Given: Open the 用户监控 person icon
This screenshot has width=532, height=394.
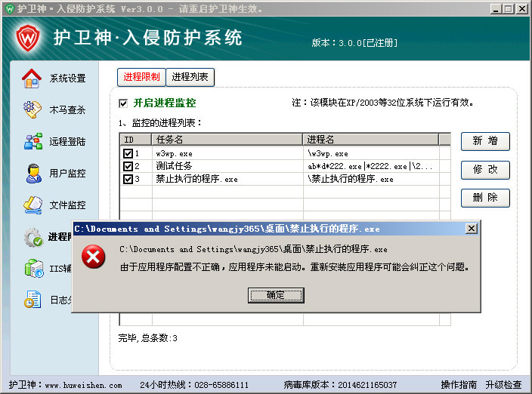Looking at the screenshot, I should [x=33, y=173].
